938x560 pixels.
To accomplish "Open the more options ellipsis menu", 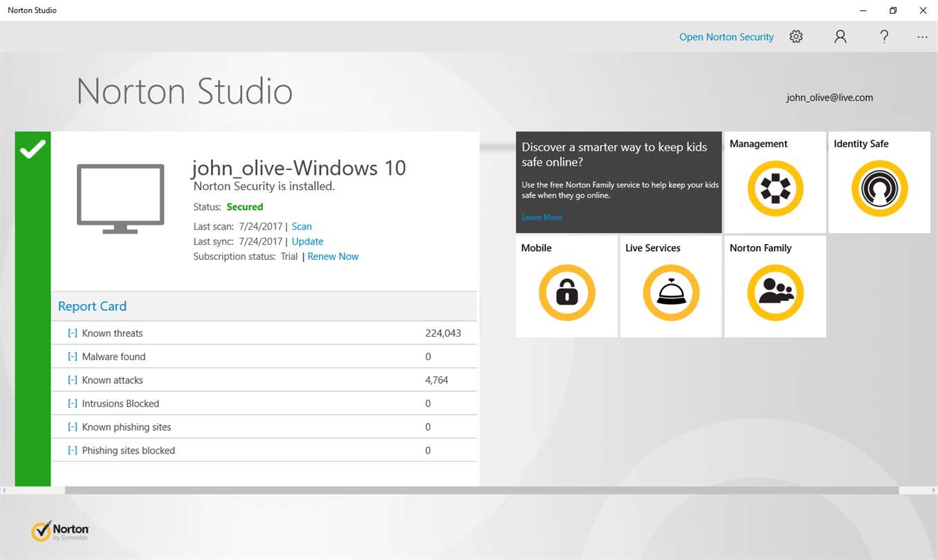I will (x=922, y=37).
